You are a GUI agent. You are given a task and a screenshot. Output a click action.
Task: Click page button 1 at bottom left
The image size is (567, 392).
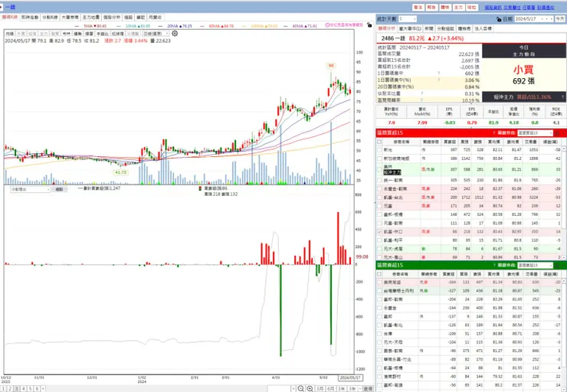3,389
